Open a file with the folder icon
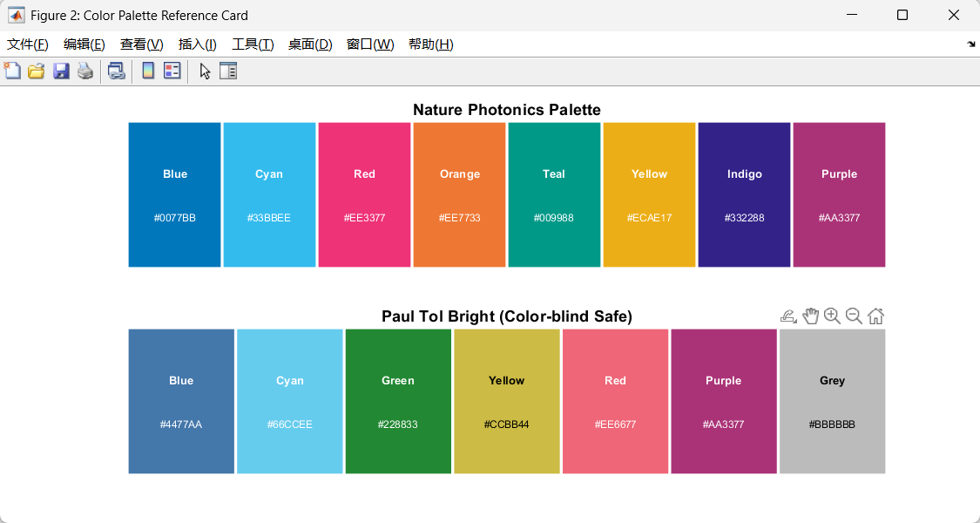The image size is (980, 523). pyautogui.click(x=37, y=71)
